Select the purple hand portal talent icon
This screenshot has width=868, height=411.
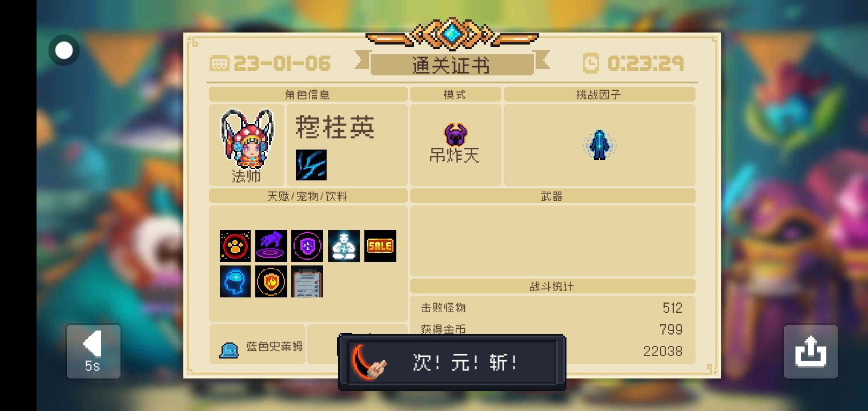[x=271, y=246]
